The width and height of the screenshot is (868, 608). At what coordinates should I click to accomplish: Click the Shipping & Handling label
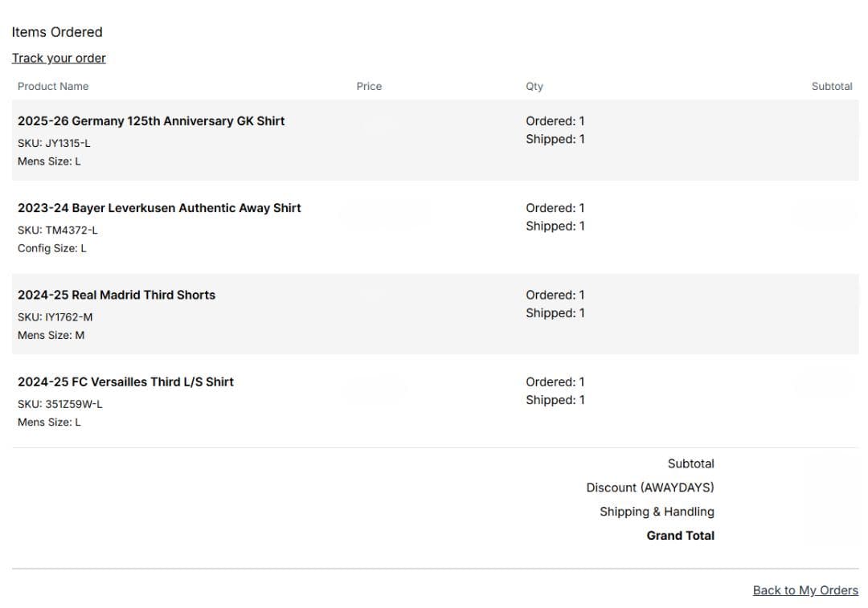pos(657,512)
